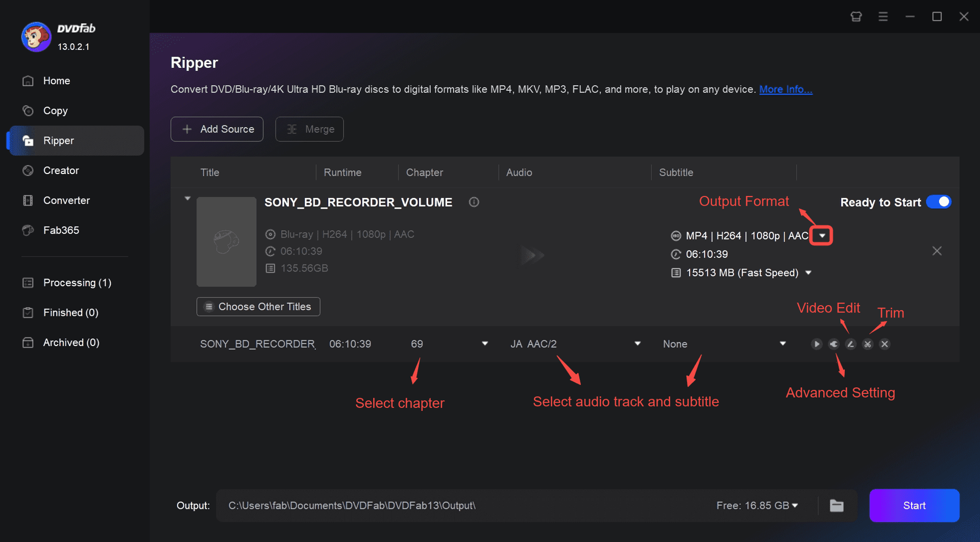Image resolution: width=980 pixels, height=542 pixels.
Task: Click the output path field
Action: 459,506
